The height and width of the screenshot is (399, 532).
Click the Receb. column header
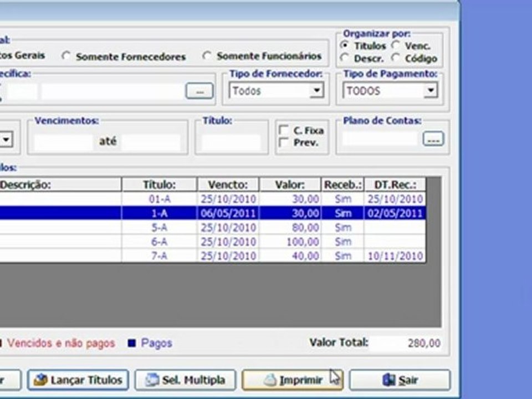pyautogui.click(x=342, y=185)
